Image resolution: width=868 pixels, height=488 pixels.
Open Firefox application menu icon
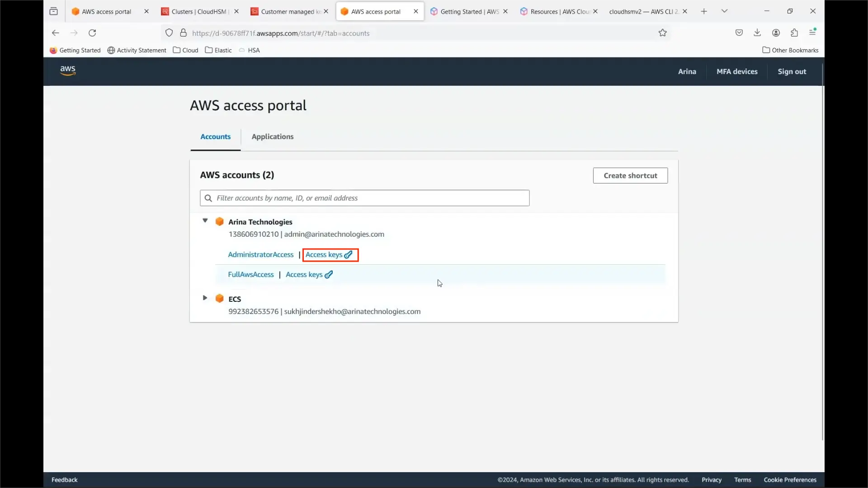click(x=813, y=33)
